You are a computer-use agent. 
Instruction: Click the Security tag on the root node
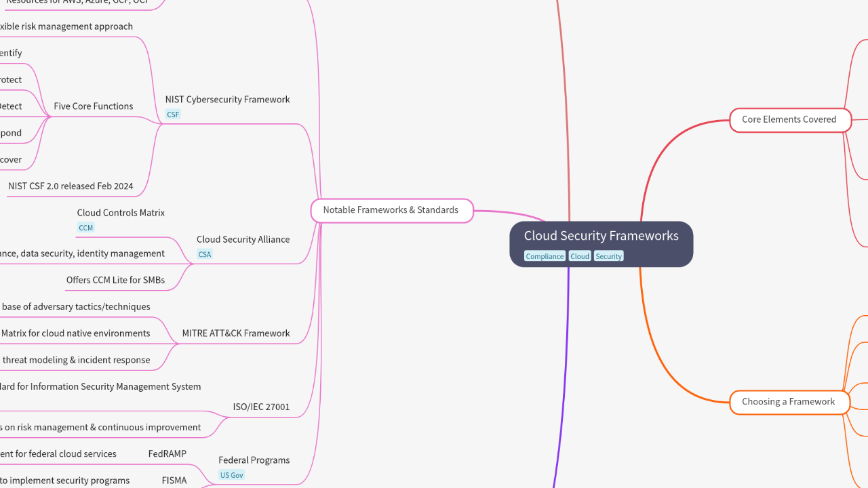(608, 256)
